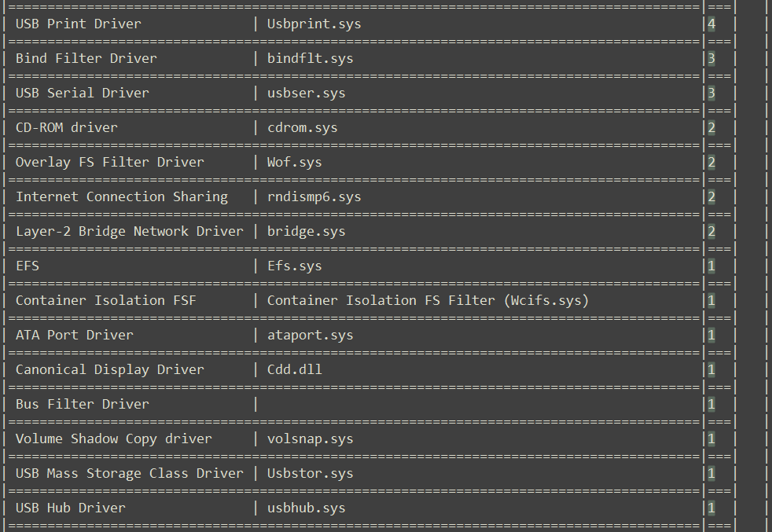Image resolution: width=772 pixels, height=532 pixels.
Task: Select the Efs.sys file name
Action: (x=294, y=266)
